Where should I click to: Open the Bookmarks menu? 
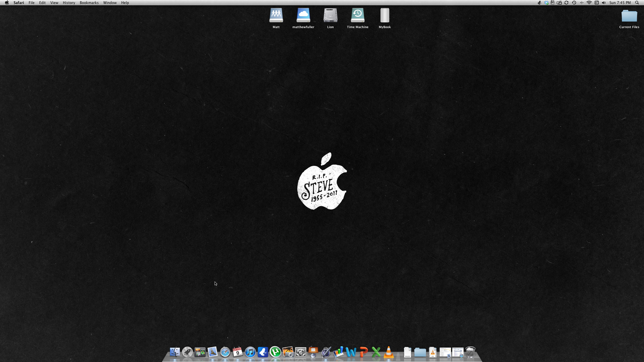(89, 3)
